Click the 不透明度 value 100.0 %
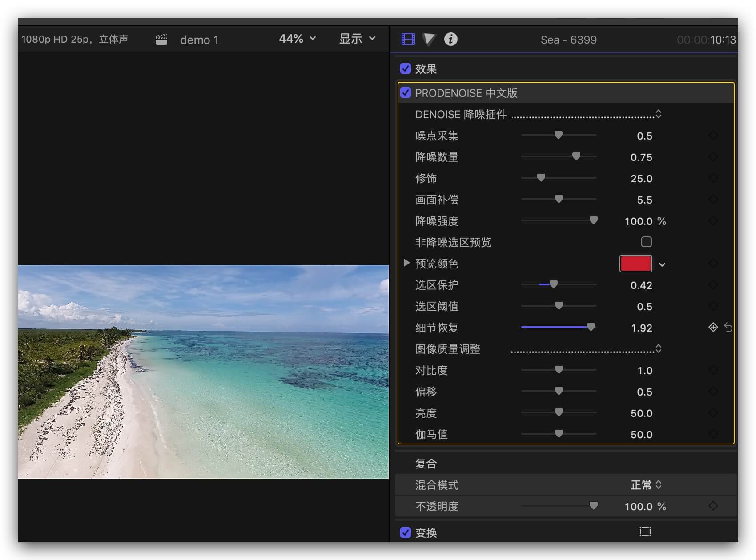This screenshot has height=560, width=756. point(645,507)
